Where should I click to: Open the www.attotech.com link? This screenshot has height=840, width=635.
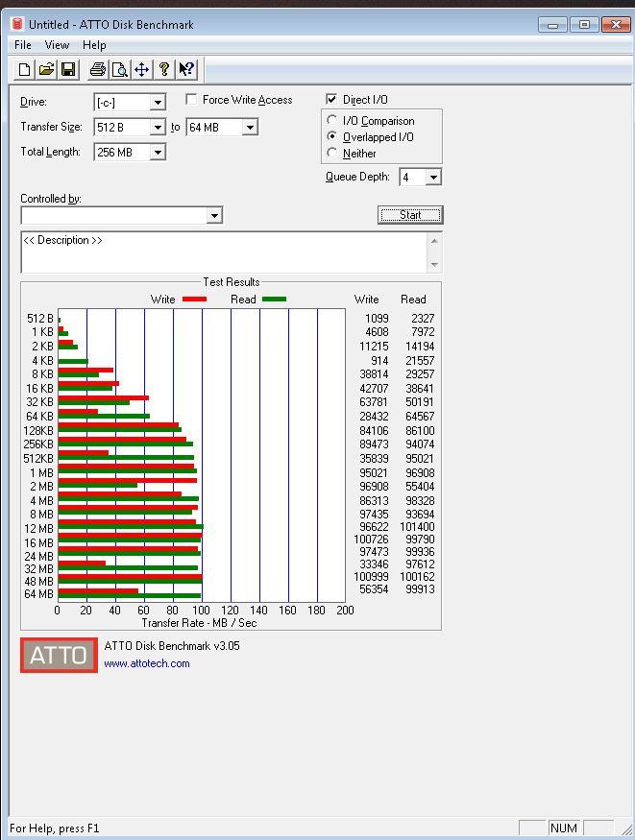click(x=147, y=663)
